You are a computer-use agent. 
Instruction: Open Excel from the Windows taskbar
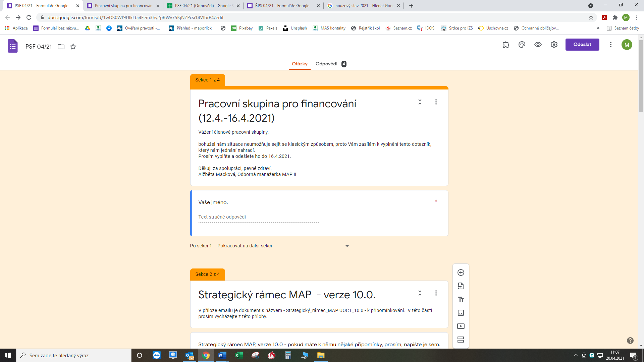(x=239, y=355)
